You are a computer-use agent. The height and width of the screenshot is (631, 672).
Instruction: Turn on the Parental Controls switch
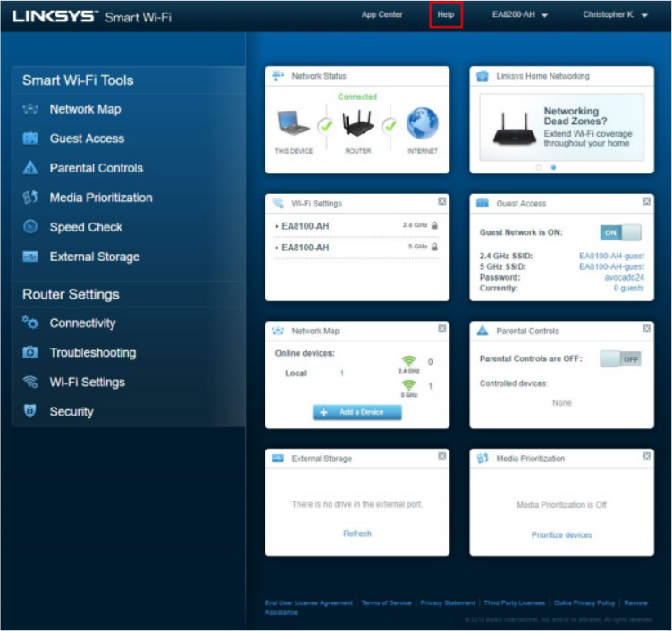point(620,358)
